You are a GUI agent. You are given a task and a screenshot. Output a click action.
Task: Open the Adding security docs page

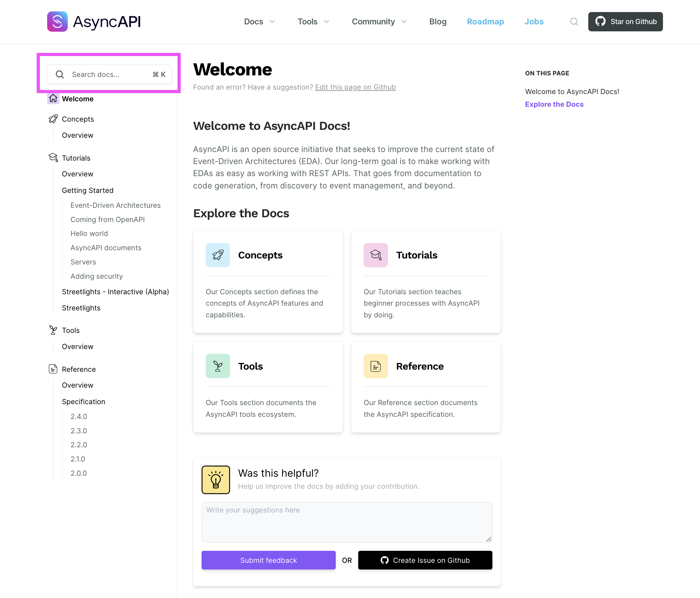tap(96, 276)
